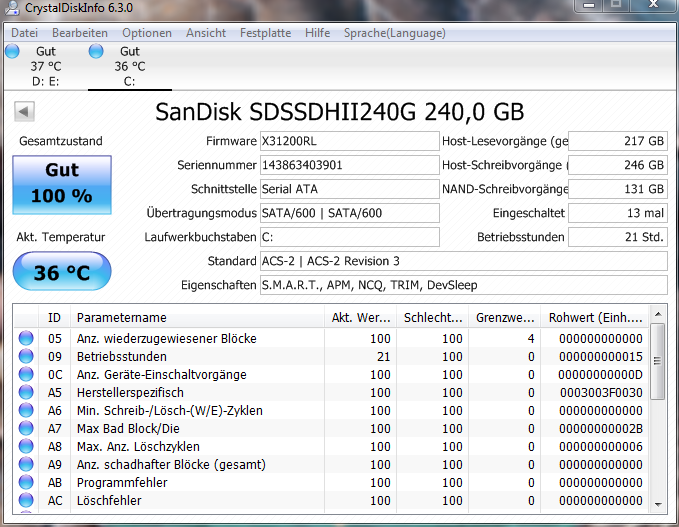
Task: Sort by the Parametername column header
Action: (x=197, y=317)
